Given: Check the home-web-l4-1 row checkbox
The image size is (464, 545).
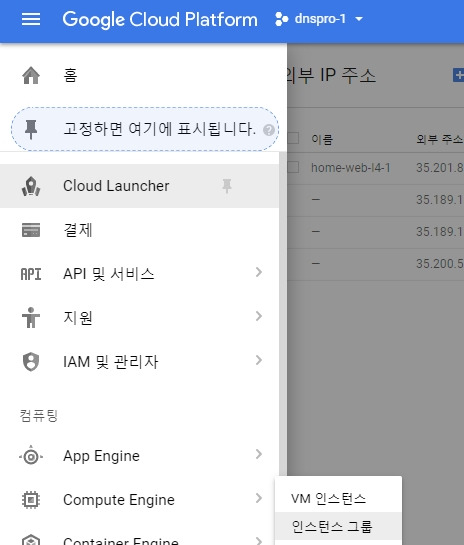Looking at the screenshot, I should click(x=293, y=167).
